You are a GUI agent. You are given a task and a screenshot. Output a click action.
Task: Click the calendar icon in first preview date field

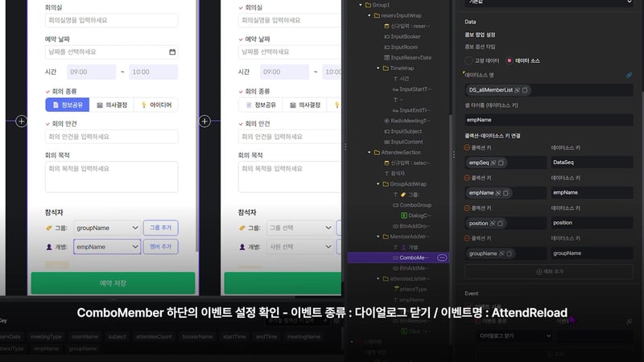click(x=172, y=51)
